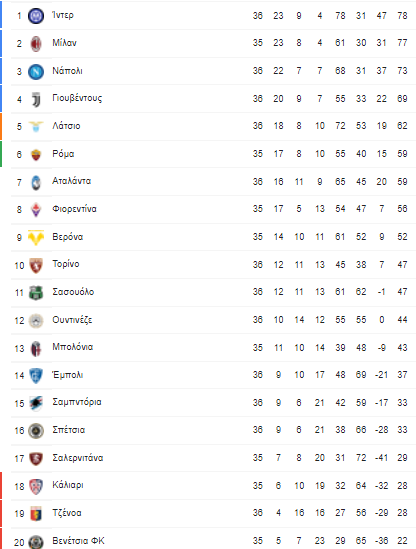Open the Τορίνο bull crest
The image size is (416, 549).
[x=36, y=265]
